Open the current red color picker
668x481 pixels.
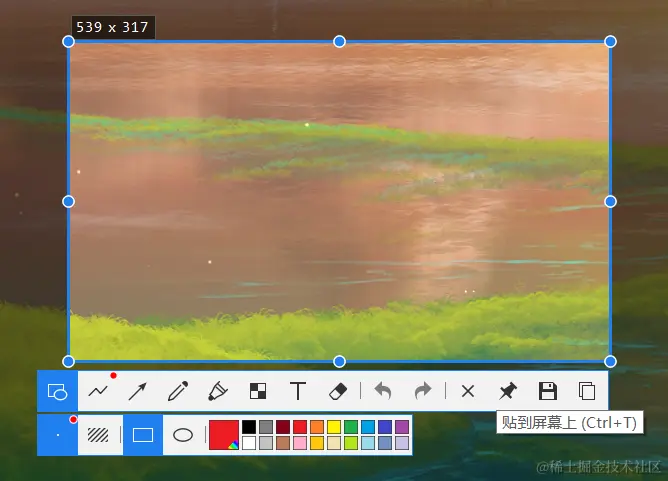point(224,435)
